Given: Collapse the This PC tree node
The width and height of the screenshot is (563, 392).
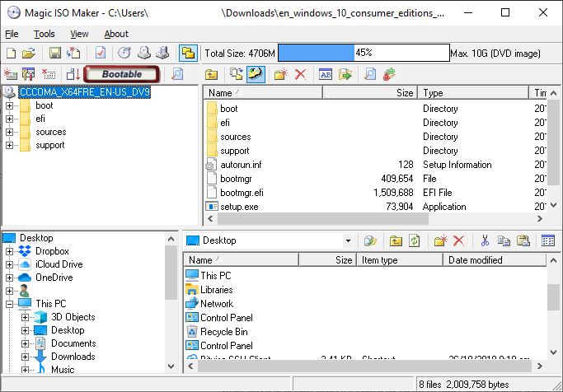Looking at the screenshot, I should pos(9,304).
